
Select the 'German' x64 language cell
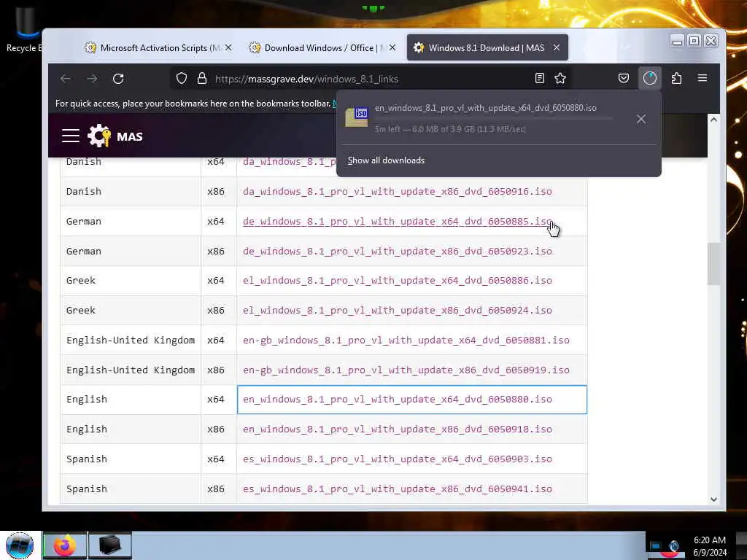pos(131,222)
